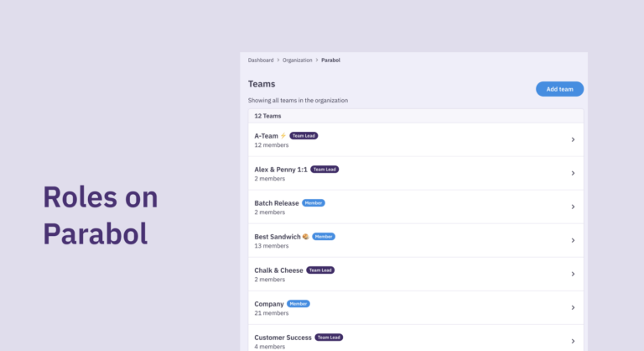
Task: Click the Chalk & Cheese chevron icon
Action: [573, 274]
